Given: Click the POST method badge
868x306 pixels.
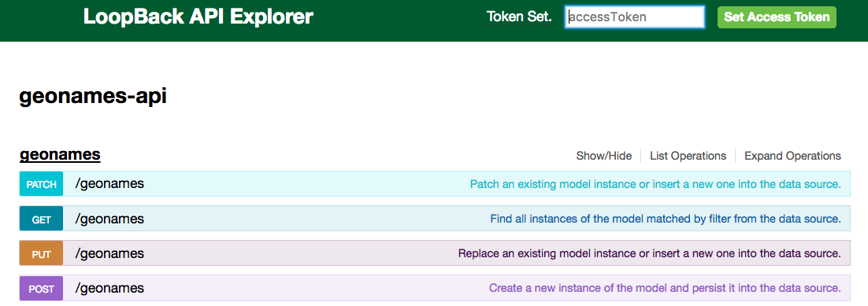Looking at the screenshot, I should pyautogui.click(x=42, y=289).
